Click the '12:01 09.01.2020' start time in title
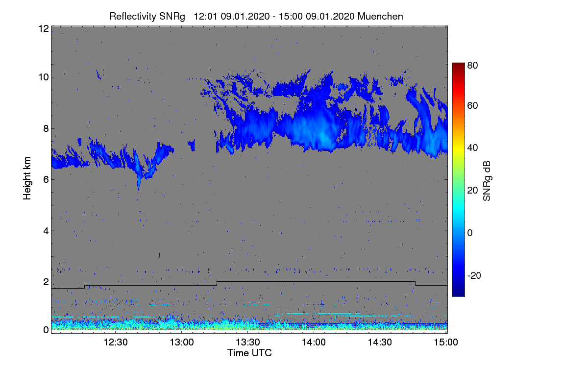The image size is (588, 392). pyautogui.click(x=231, y=17)
